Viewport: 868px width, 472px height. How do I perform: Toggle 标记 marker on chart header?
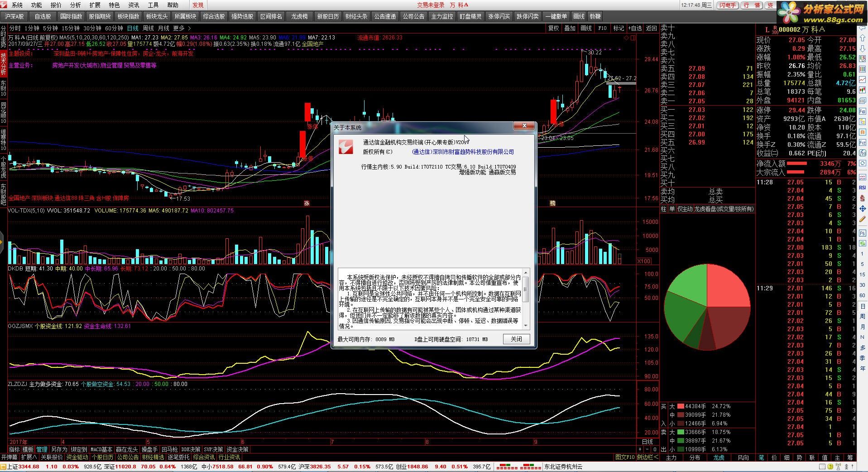click(619, 28)
